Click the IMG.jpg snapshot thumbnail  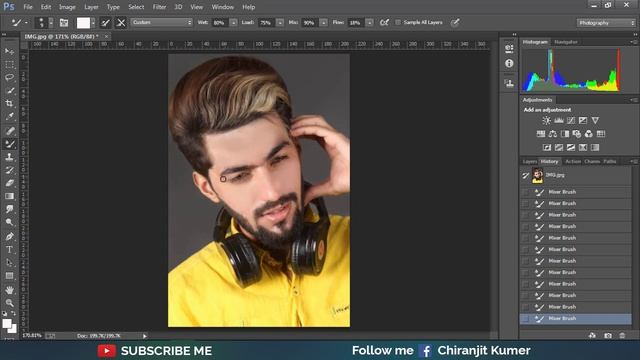[537, 176]
